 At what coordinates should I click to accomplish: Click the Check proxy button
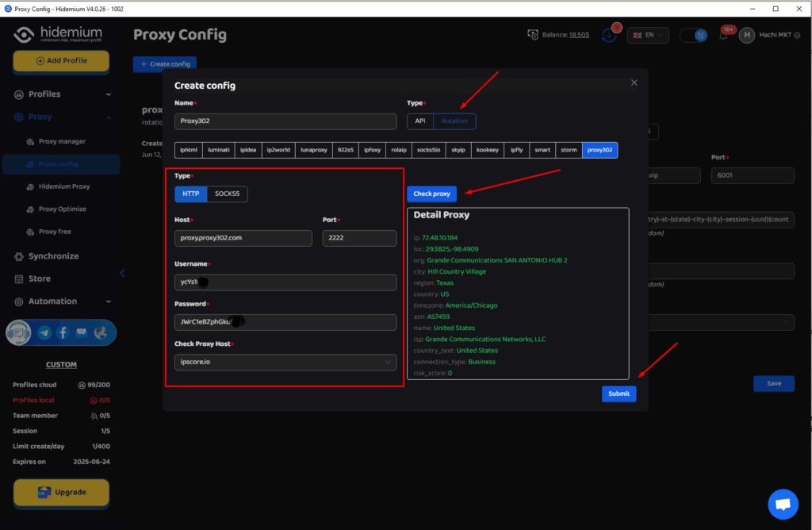[432, 194]
